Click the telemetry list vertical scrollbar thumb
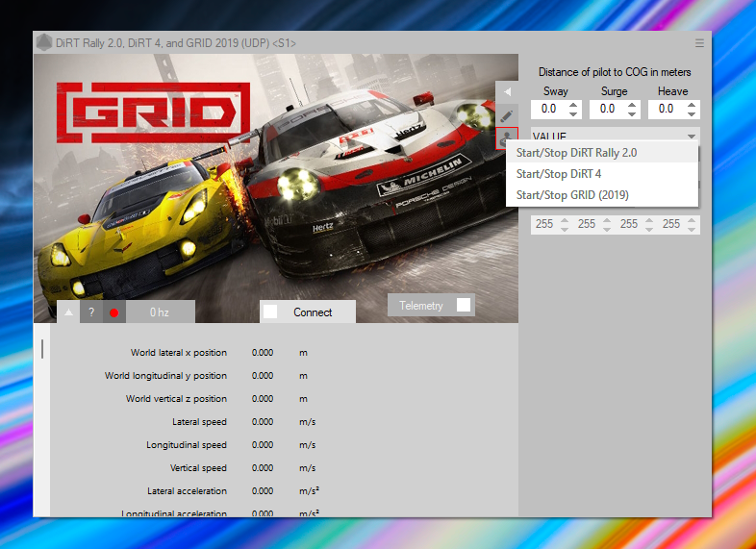 pos(42,349)
